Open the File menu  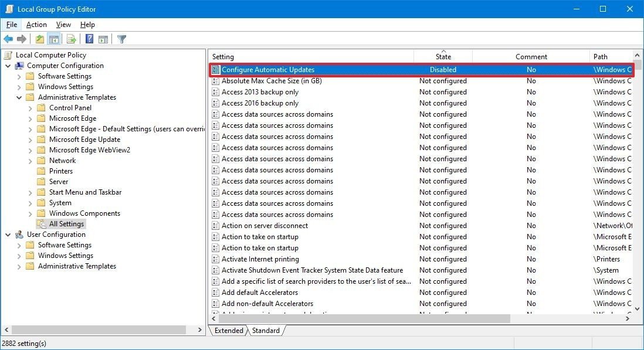coord(11,25)
